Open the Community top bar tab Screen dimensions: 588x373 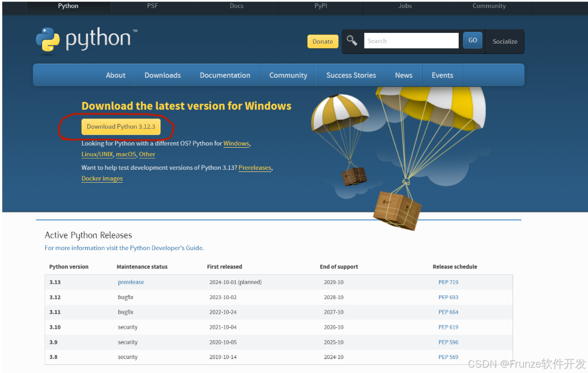[x=489, y=6]
